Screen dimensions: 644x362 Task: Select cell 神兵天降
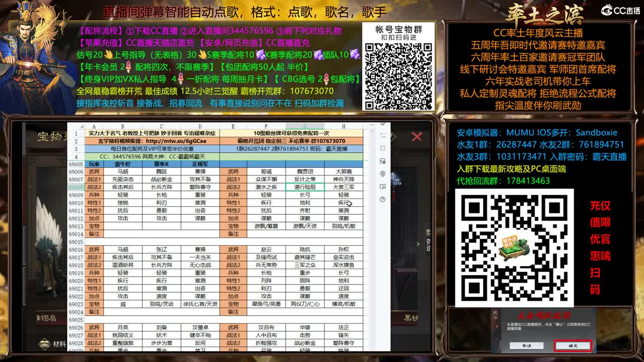point(344,179)
